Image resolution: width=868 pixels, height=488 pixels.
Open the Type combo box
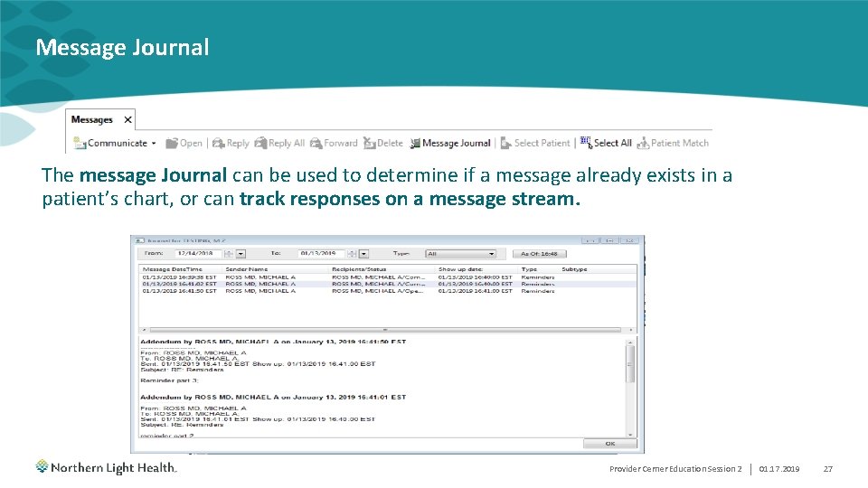coord(460,254)
